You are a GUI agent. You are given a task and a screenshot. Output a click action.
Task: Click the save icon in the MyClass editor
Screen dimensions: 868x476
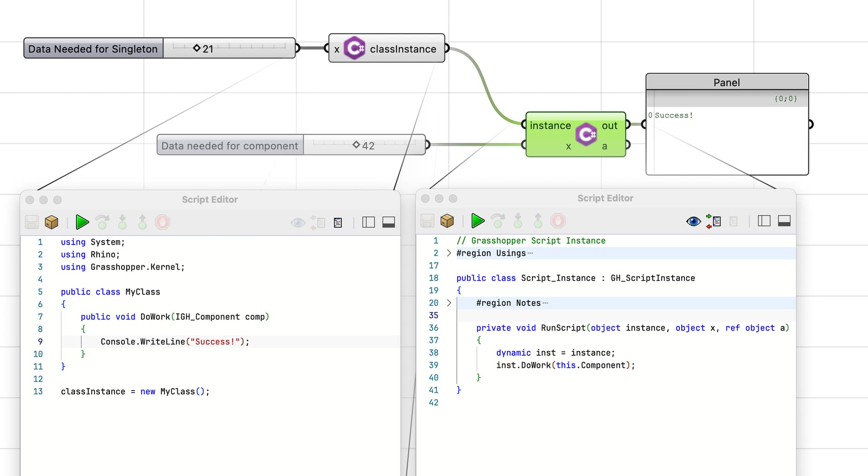coord(32,222)
